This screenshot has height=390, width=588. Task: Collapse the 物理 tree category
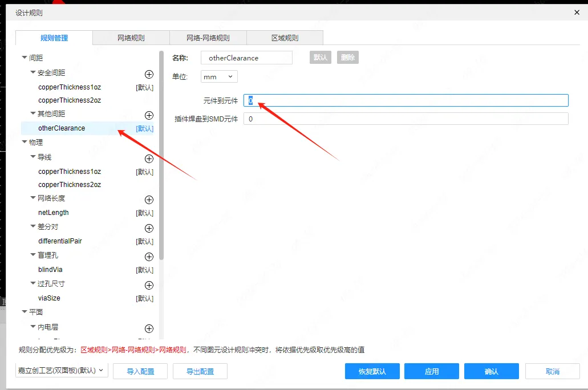point(25,142)
